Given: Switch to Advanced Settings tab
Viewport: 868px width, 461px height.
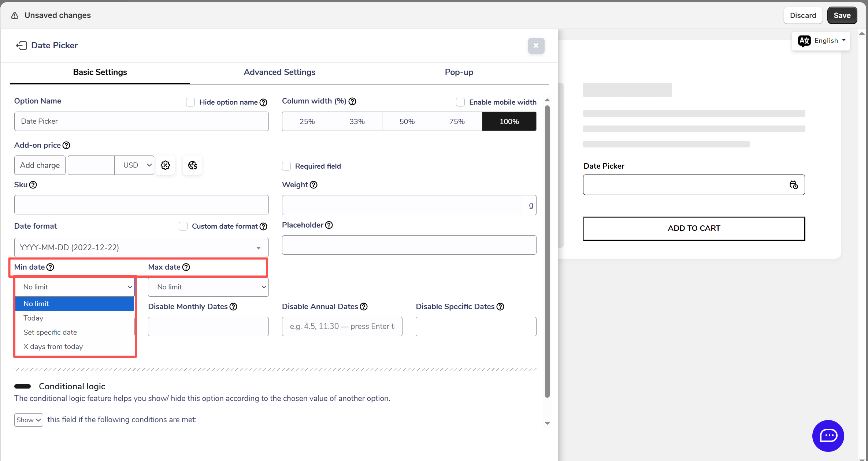Looking at the screenshot, I should pos(279,72).
